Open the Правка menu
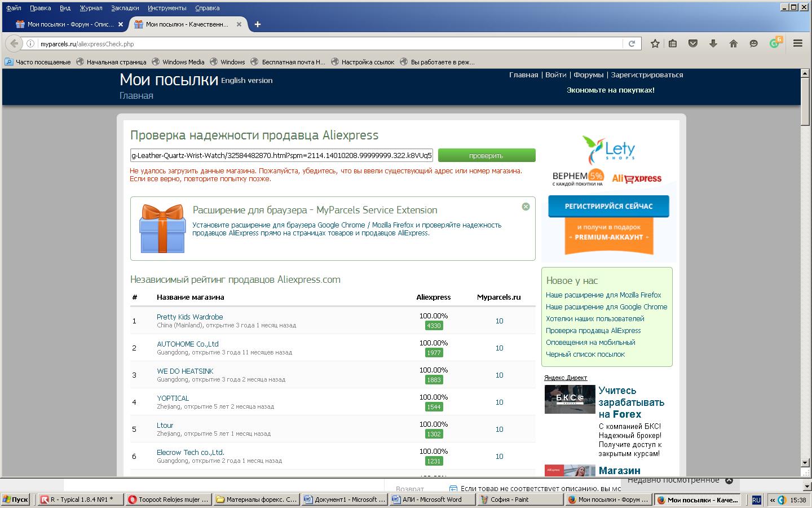 pyautogui.click(x=41, y=8)
